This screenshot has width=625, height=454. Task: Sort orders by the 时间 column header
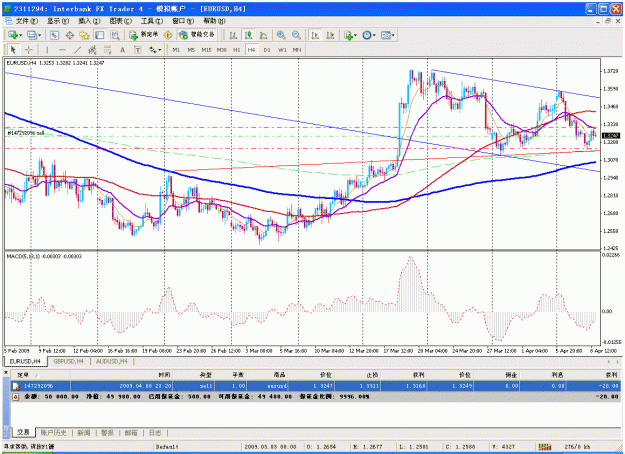[x=122, y=375]
